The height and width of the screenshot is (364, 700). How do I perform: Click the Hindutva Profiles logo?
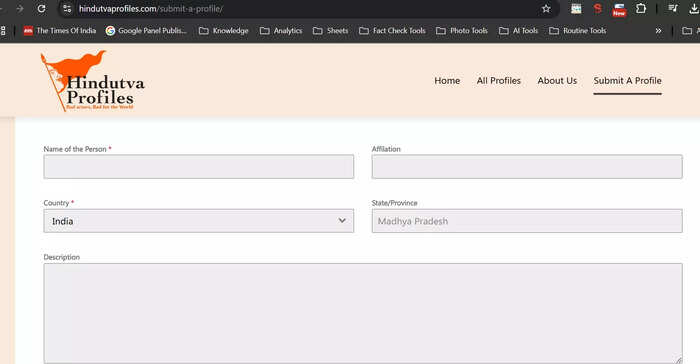click(93, 81)
